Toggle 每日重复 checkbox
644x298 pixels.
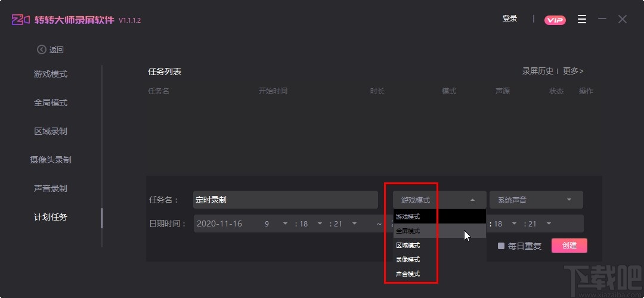(x=501, y=246)
